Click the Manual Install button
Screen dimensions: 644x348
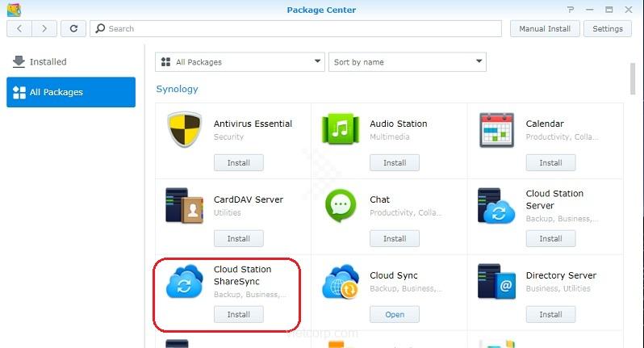tap(545, 28)
